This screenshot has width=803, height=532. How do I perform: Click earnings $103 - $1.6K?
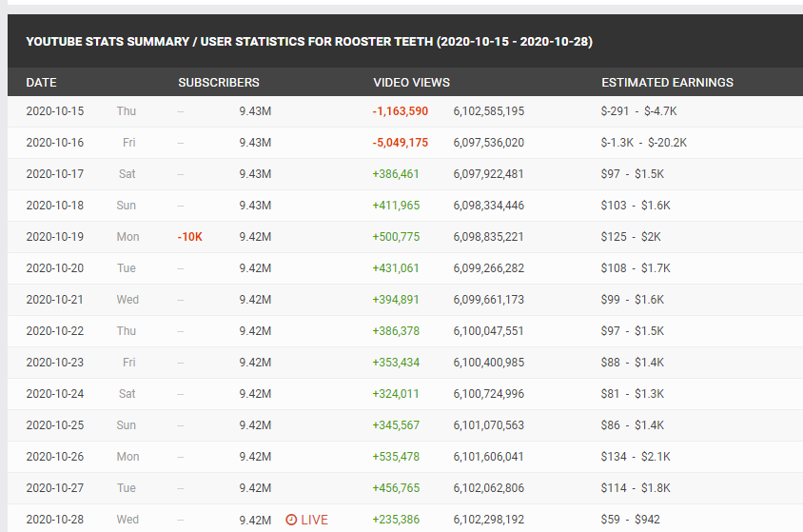pyautogui.click(x=636, y=206)
